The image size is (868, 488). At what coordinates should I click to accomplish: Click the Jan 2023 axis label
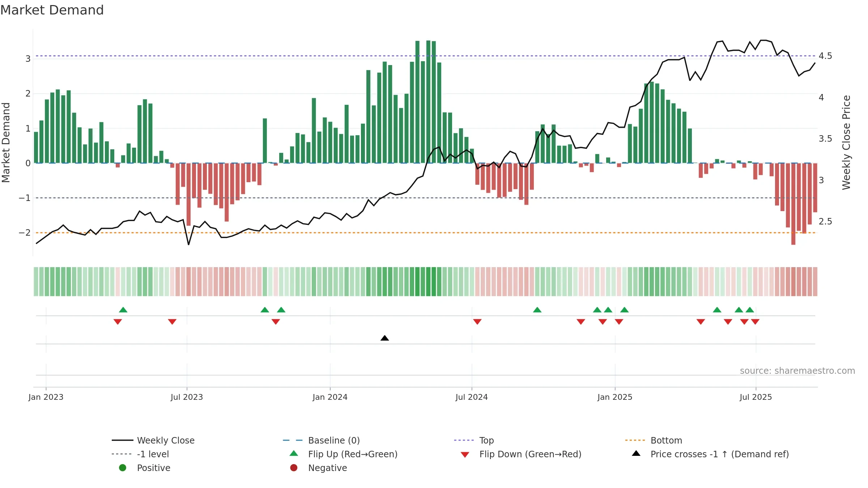pyautogui.click(x=46, y=397)
